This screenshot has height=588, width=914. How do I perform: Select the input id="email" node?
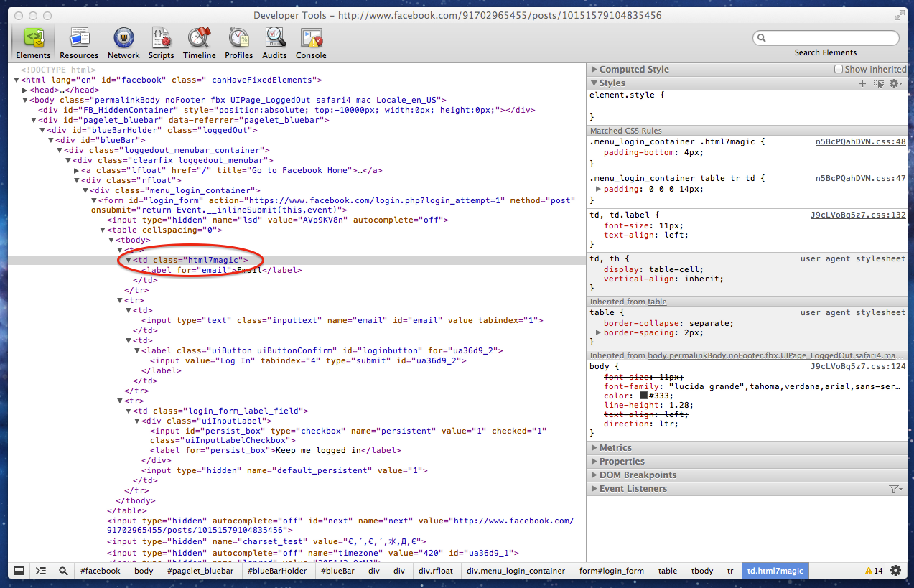coord(342,321)
